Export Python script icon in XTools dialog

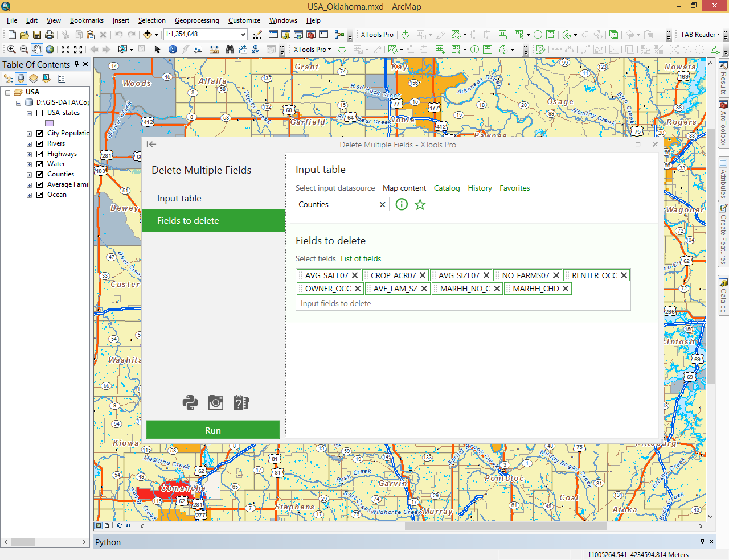pos(190,403)
